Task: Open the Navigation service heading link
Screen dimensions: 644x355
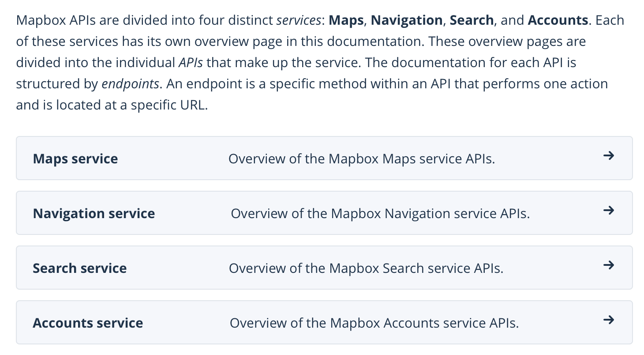Action: [x=94, y=213]
